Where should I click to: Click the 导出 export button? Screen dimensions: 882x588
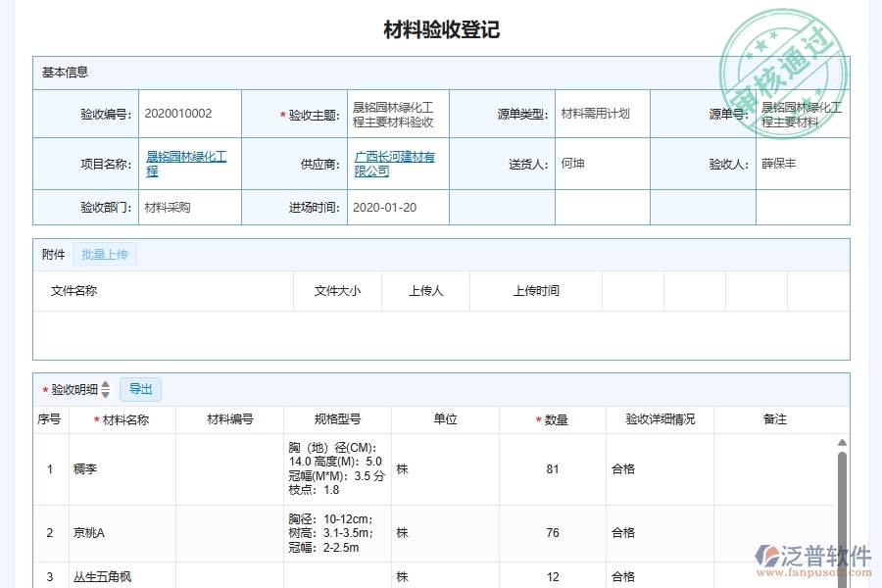coord(140,389)
